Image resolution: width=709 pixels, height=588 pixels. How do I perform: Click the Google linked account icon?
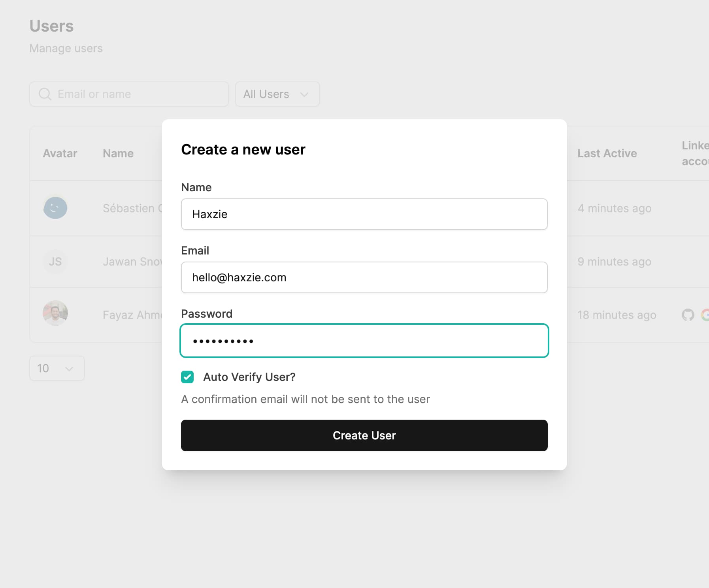(705, 315)
